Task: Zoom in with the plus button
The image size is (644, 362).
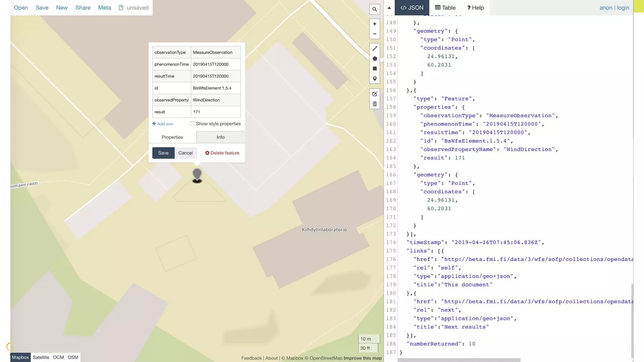Action: 375,24
